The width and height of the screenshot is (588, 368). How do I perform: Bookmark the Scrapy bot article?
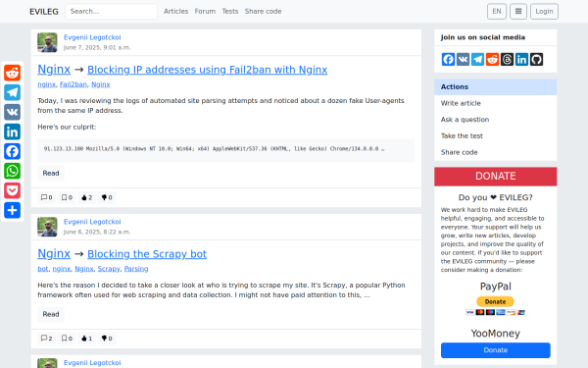pyautogui.click(x=67, y=339)
